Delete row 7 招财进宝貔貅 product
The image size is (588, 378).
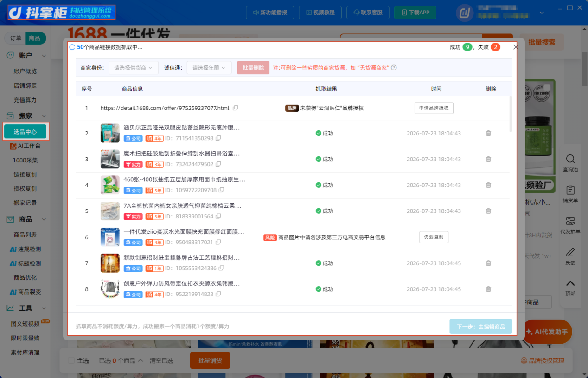point(488,263)
